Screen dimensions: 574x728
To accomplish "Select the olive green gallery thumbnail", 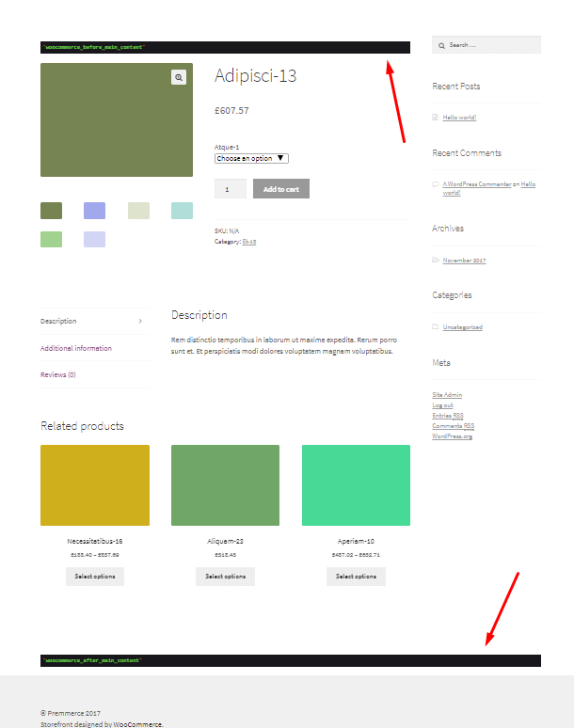I will [x=51, y=211].
